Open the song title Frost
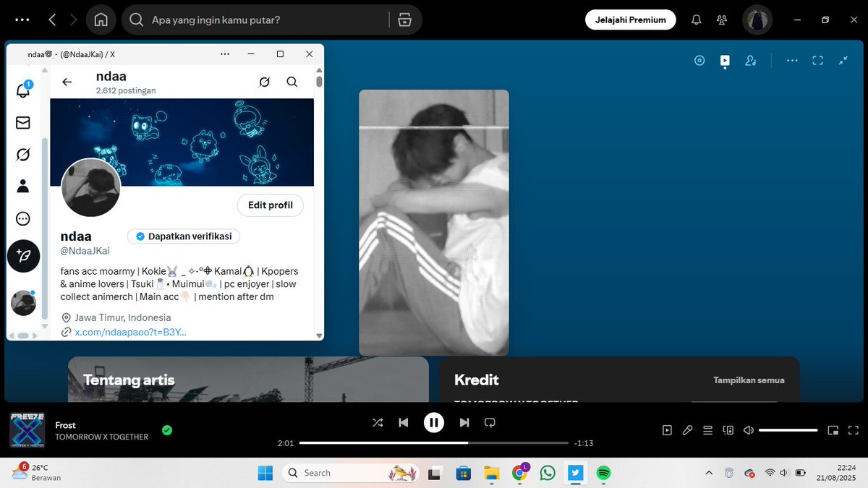The height and width of the screenshot is (488, 868). tap(65, 425)
